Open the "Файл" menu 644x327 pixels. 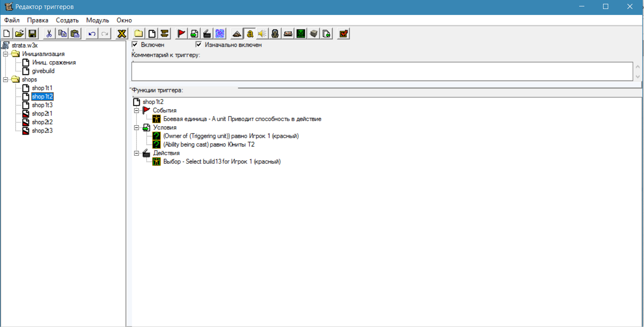[x=12, y=20]
